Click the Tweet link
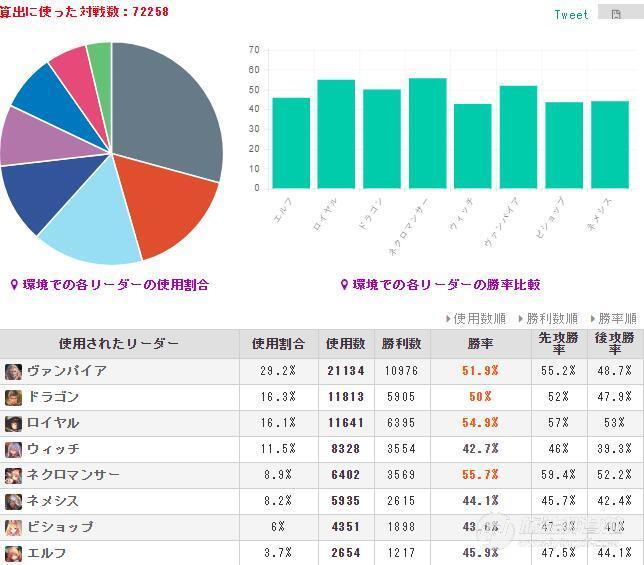This screenshot has width=644, height=565. tap(571, 15)
